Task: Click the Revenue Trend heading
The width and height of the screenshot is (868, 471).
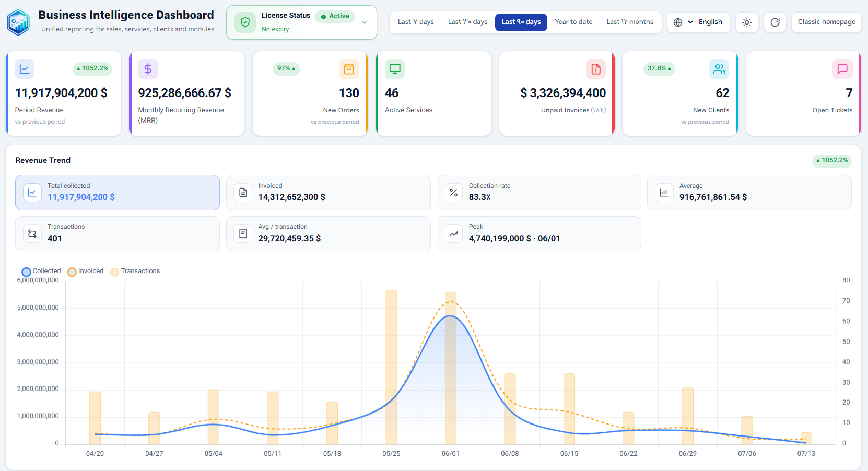Action: [x=43, y=160]
